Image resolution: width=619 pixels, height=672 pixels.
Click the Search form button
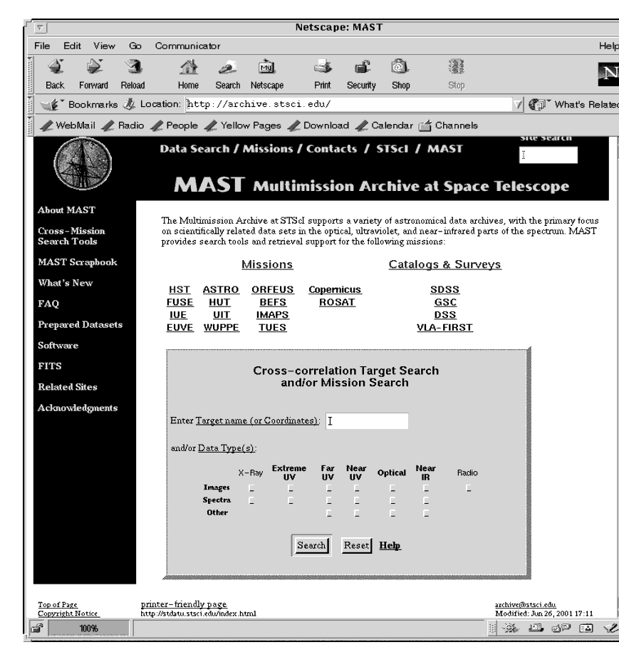(x=310, y=545)
